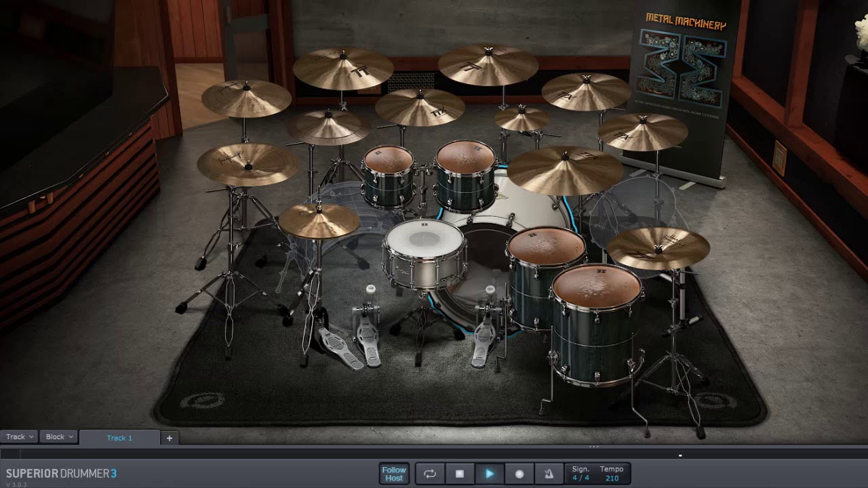The height and width of the screenshot is (488, 868).
Task: Toggle loop playback in the transport bar
Action: coord(430,474)
